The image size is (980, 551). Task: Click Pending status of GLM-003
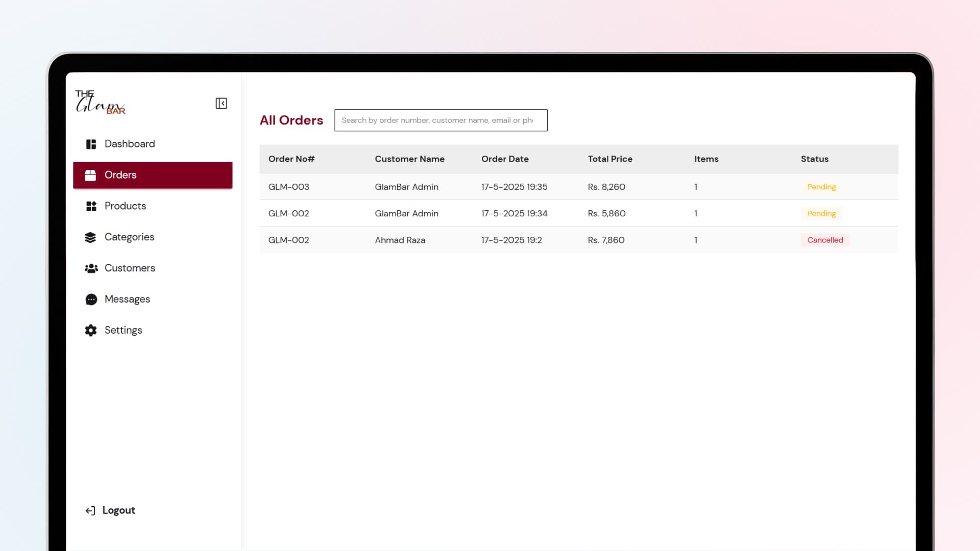click(x=821, y=187)
